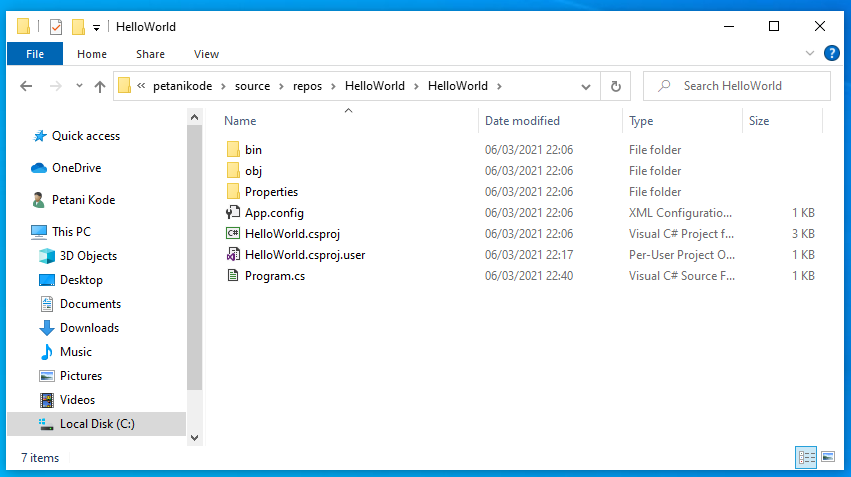Click New folder quick access toolbar icon

coord(78,27)
